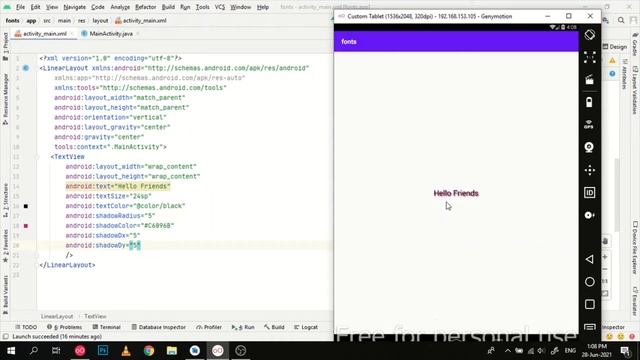Open the Task View taskbar icon
640x360 pixels.
click(x=56, y=351)
